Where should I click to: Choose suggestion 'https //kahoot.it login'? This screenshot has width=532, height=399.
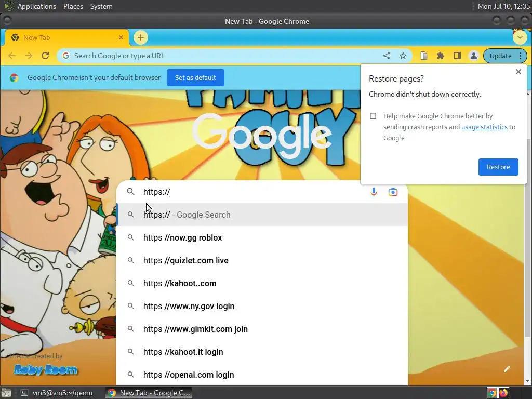tap(262, 352)
